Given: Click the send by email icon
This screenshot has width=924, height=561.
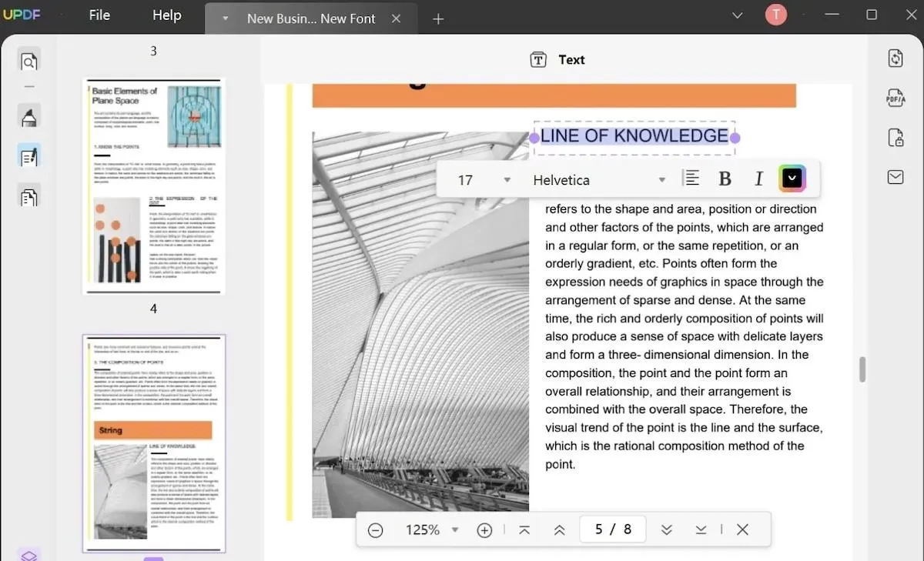Looking at the screenshot, I should coord(896,178).
